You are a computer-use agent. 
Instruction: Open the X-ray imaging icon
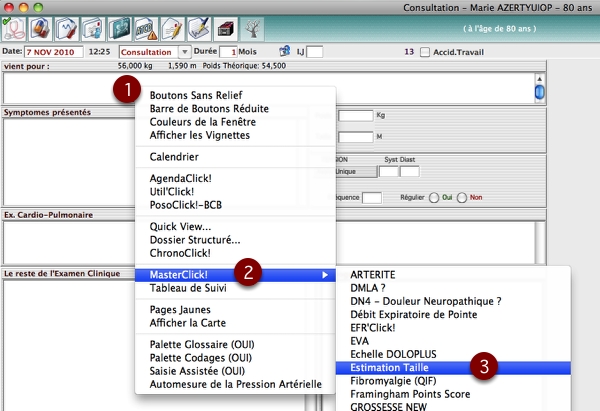click(119, 29)
